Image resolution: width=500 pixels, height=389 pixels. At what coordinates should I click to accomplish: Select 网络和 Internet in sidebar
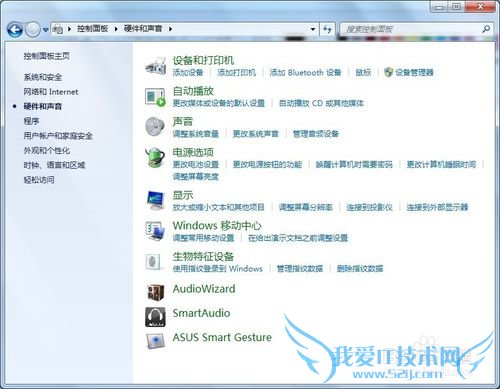51,92
